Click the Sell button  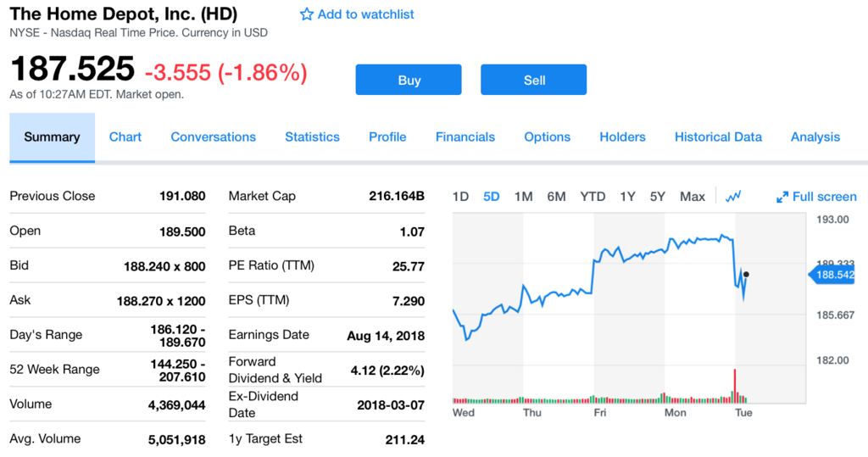534,80
